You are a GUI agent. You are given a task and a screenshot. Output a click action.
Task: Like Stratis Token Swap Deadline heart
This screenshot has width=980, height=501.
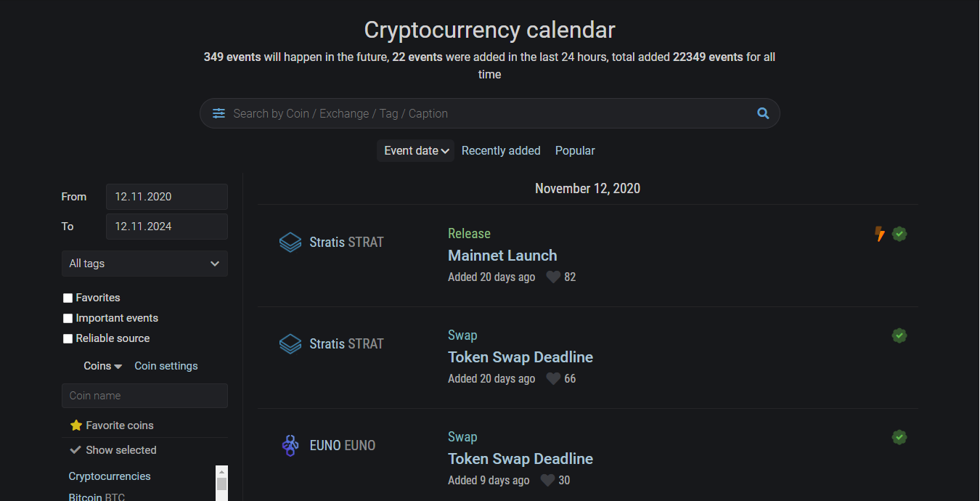pos(553,379)
